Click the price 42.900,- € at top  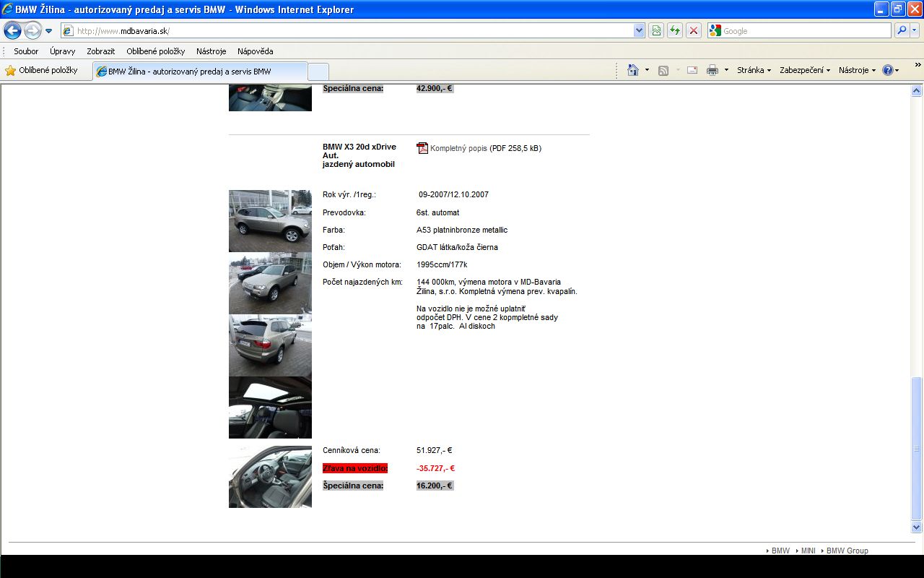click(x=435, y=88)
